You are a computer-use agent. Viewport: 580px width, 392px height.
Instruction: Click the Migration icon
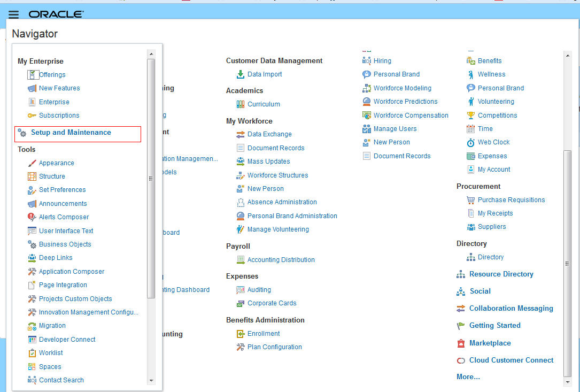coord(32,326)
